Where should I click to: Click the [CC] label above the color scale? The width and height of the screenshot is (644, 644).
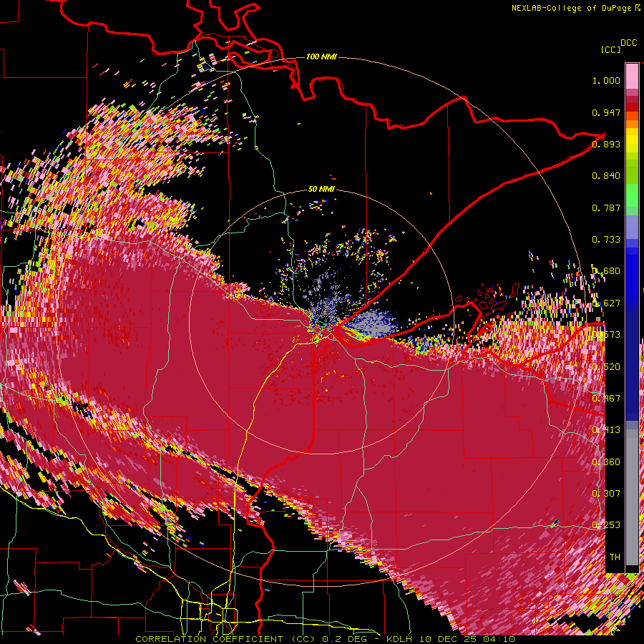(610, 49)
